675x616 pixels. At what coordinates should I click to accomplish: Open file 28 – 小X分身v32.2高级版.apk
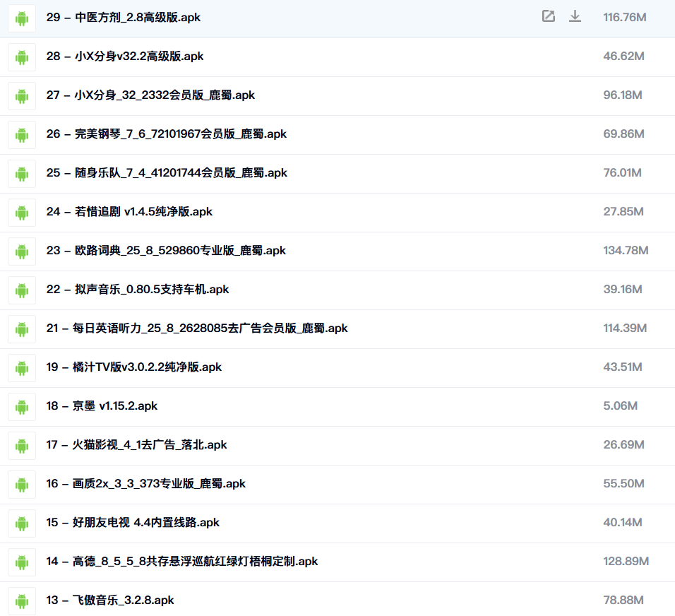[x=125, y=56]
